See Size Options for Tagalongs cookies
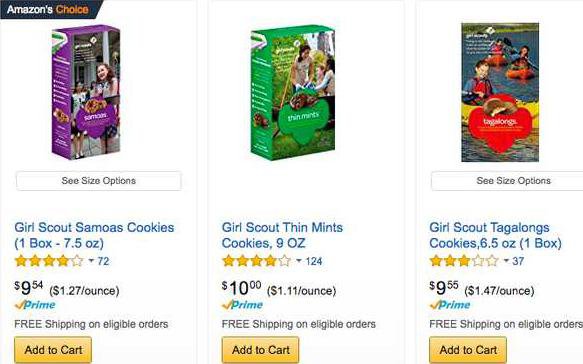 (507, 181)
